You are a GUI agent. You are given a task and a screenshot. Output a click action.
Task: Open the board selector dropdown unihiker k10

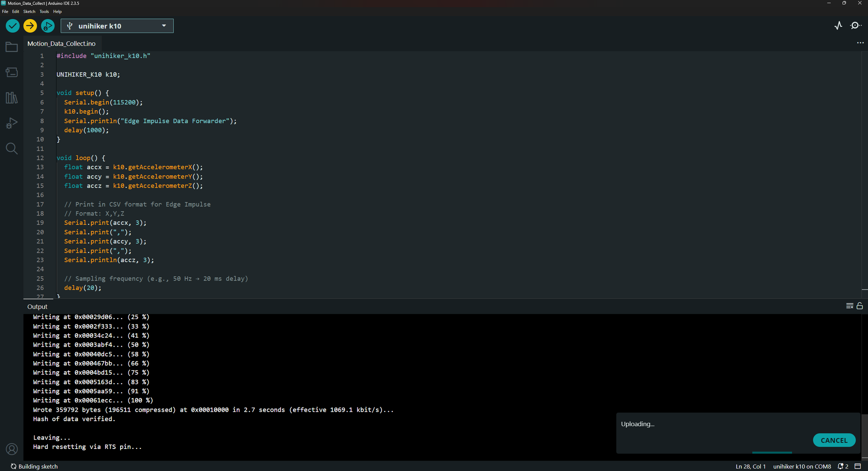117,26
